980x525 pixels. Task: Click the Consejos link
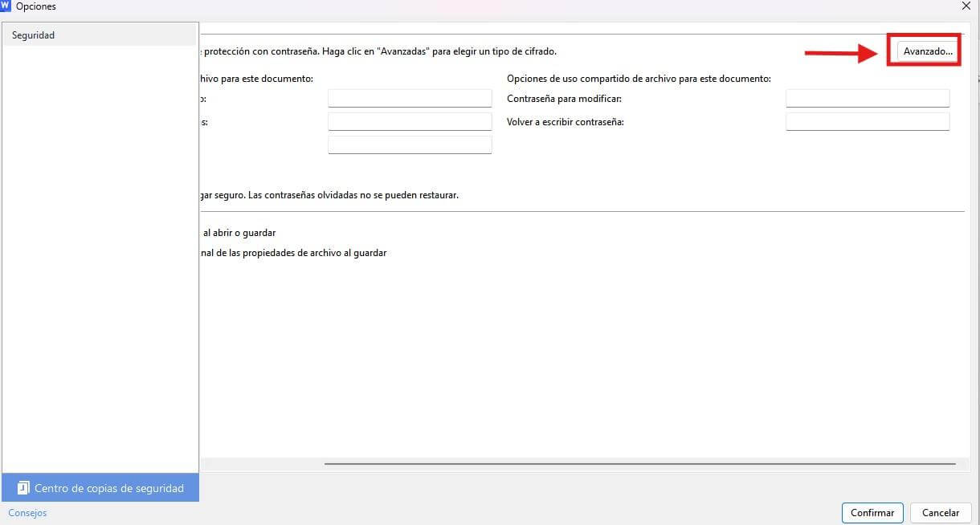(x=27, y=513)
